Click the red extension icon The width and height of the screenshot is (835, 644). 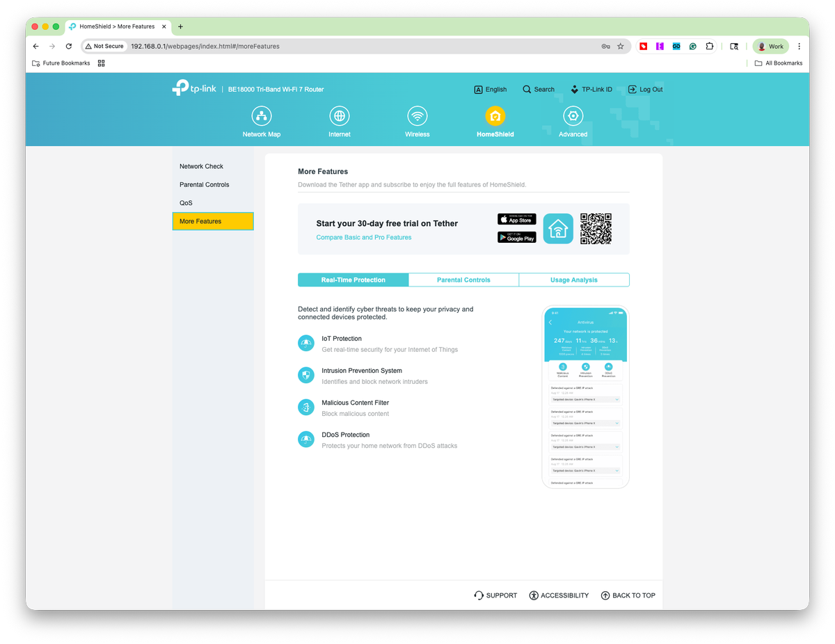pos(644,47)
